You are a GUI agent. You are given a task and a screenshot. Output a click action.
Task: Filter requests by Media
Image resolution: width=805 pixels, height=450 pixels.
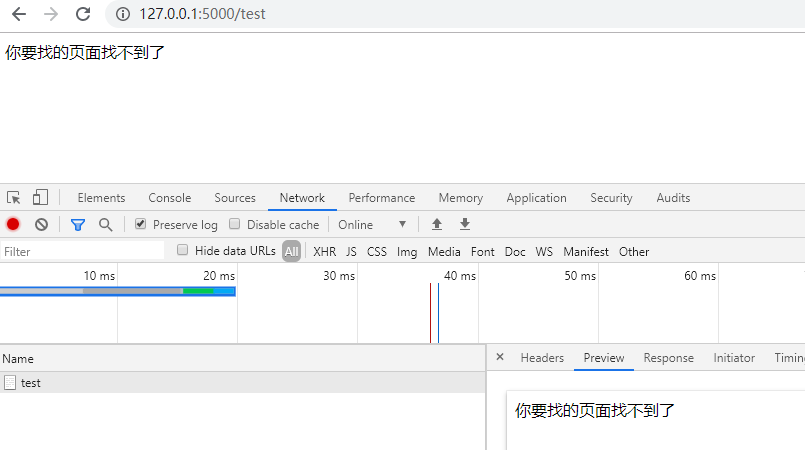tap(444, 252)
